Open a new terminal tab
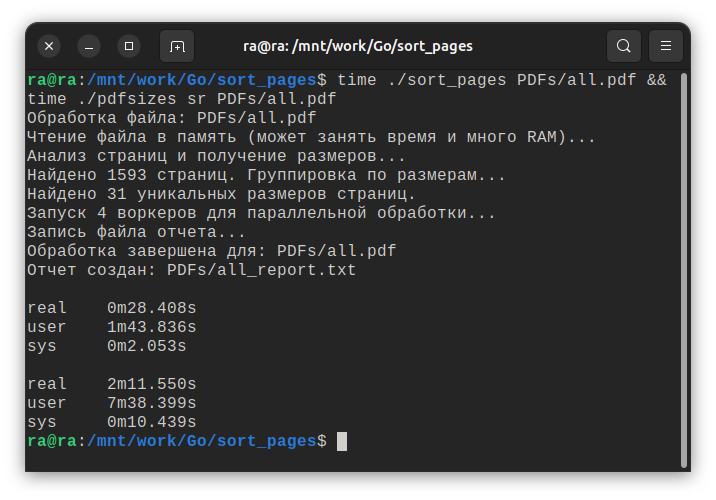 click(177, 46)
